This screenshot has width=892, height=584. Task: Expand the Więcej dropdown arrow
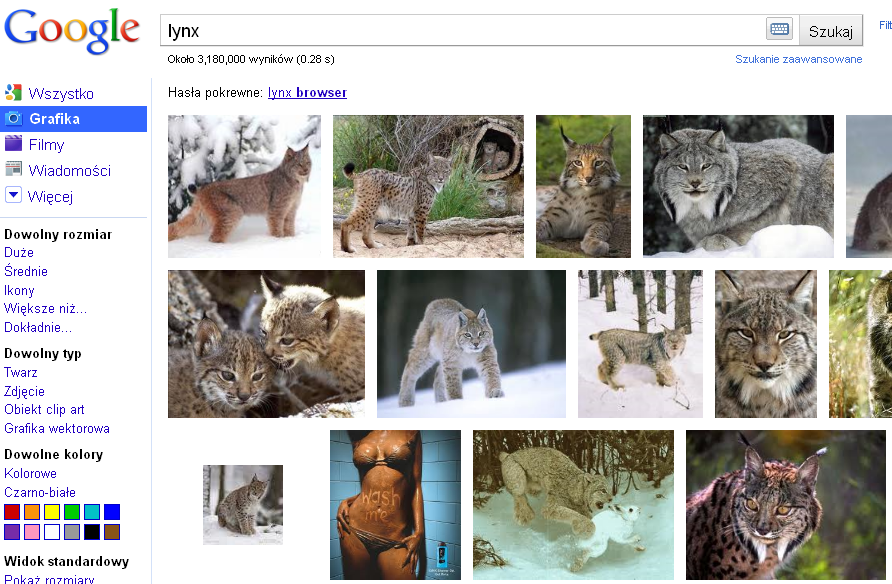click(x=13, y=195)
